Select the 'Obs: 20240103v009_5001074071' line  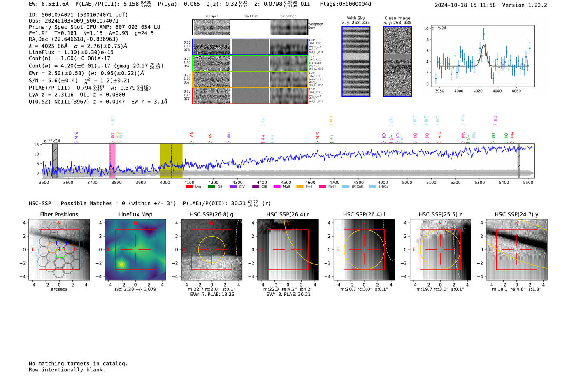click(74, 21)
